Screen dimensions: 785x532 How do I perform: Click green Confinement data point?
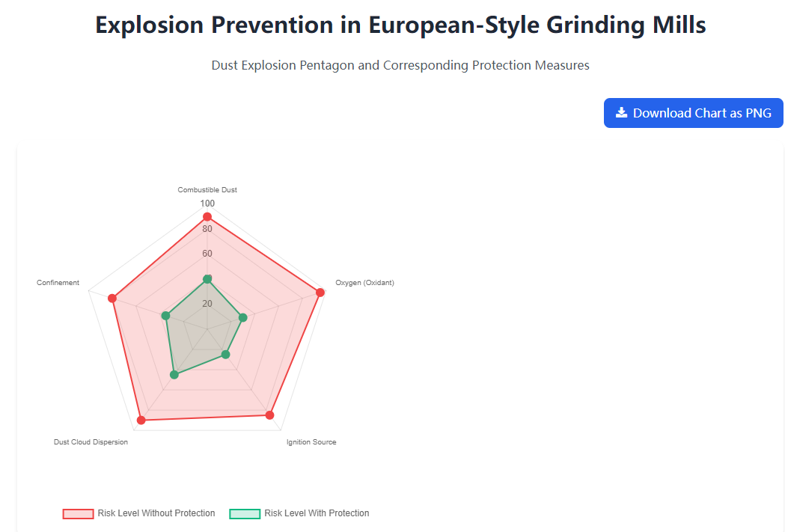[165, 316]
